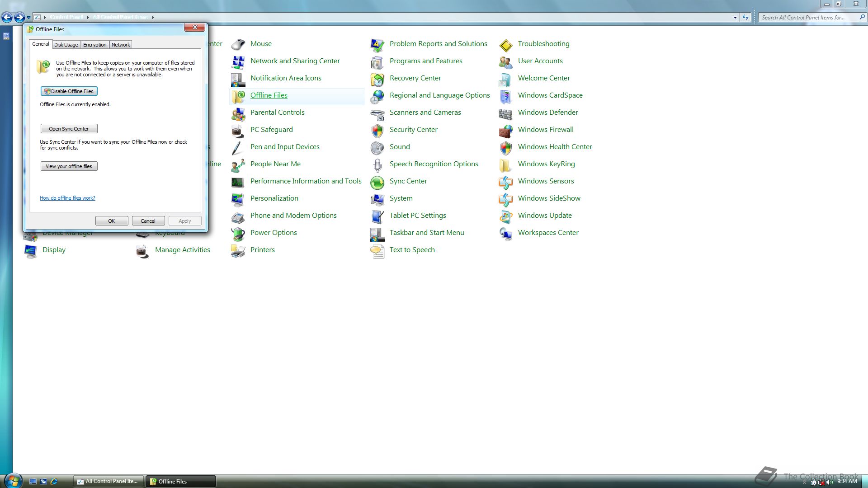Expand the address bar history dropdown
The image size is (868, 488).
[735, 18]
